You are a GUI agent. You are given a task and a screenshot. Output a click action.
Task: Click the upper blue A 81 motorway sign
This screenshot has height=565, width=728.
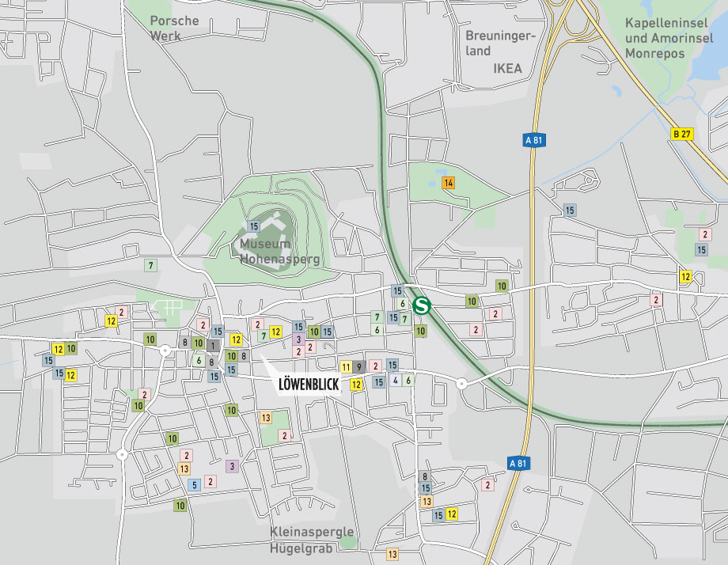click(x=535, y=141)
